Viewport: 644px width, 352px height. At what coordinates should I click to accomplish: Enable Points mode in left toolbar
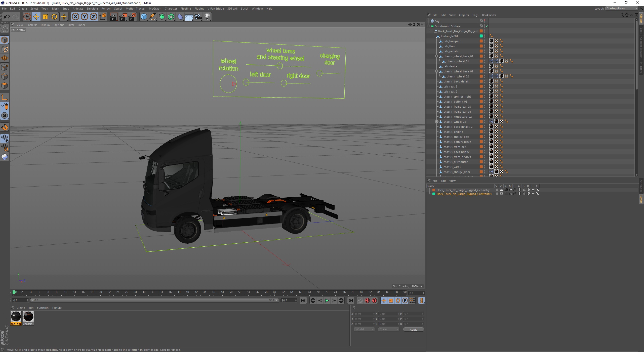click(5, 68)
